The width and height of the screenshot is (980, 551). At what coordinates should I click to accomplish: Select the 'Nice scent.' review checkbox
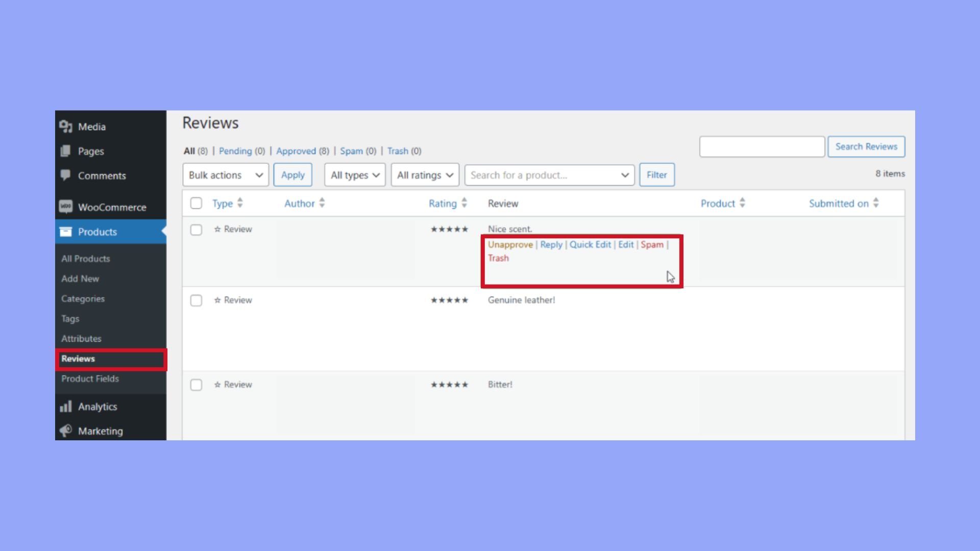196,230
